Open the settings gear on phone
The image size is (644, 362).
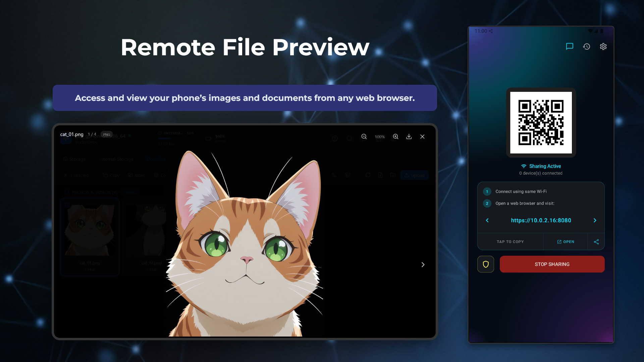[603, 47]
